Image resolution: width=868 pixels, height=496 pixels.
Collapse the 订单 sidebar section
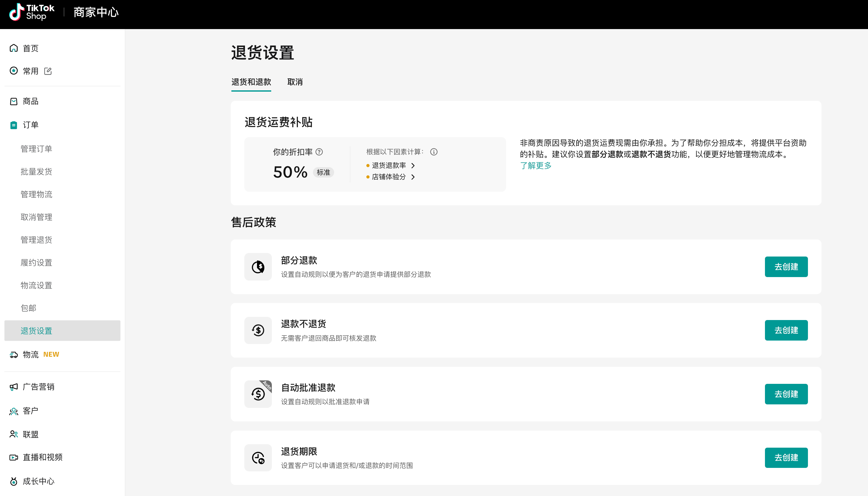pos(30,125)
